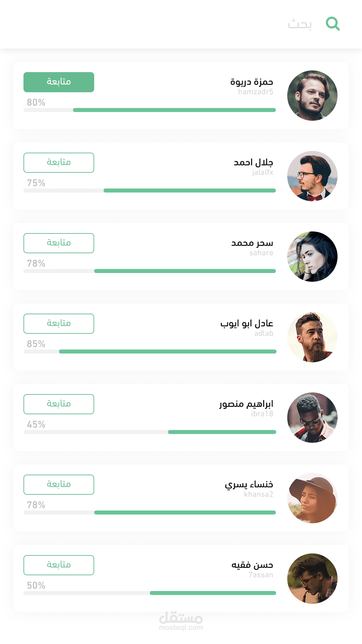Open ابراهيم منصور's profile photo
The image size is (362, 644).
tap(312, 418)
